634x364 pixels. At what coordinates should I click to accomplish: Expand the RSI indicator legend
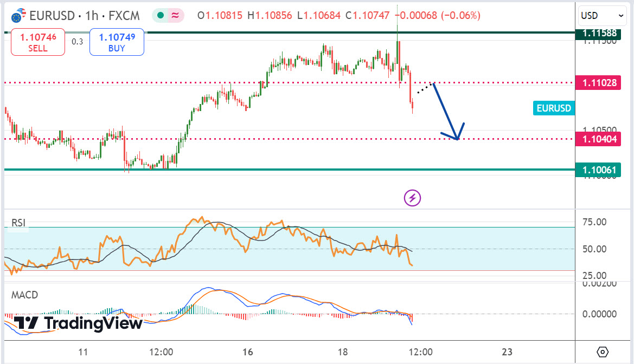(x=19, y=223)
